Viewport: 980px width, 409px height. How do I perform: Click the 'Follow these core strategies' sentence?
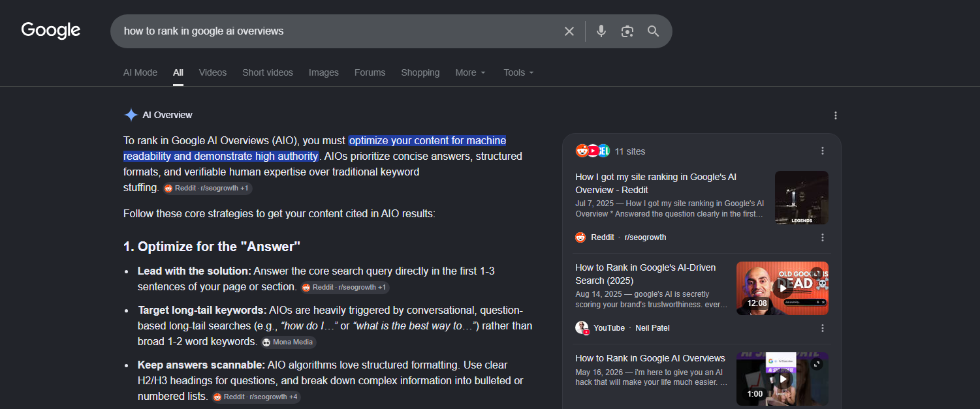(279, 213)
